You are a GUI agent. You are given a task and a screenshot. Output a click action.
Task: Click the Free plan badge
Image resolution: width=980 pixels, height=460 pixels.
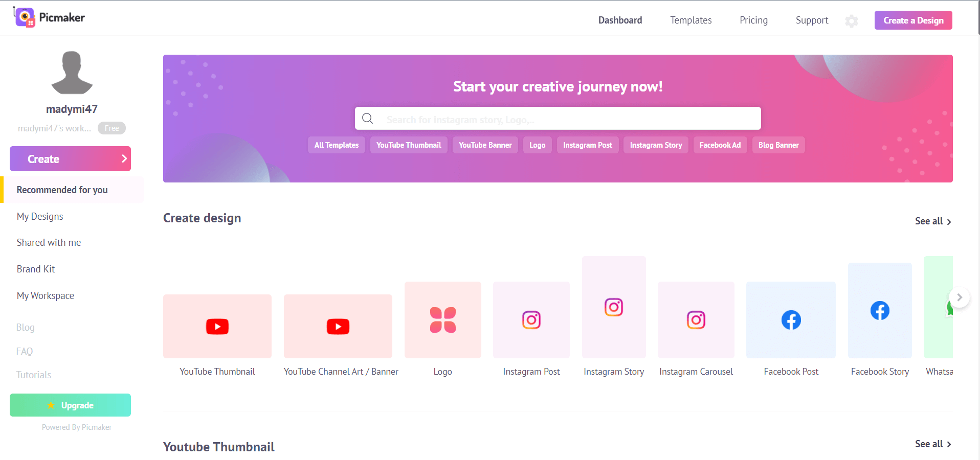click(112, 128)
